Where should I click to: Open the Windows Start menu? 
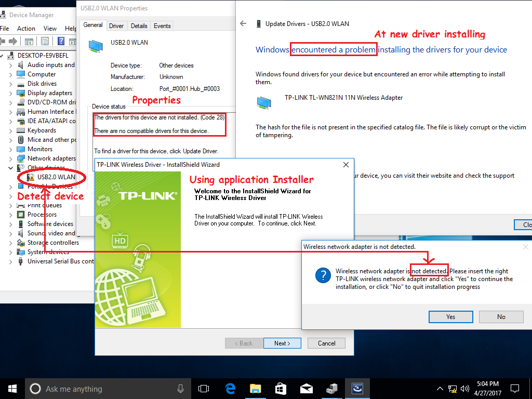coord(12,389)
